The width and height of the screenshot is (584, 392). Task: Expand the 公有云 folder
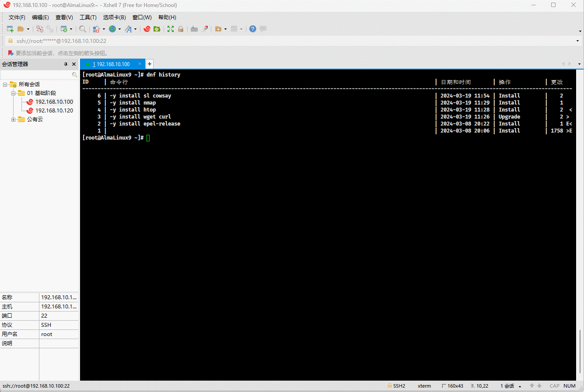13,119
